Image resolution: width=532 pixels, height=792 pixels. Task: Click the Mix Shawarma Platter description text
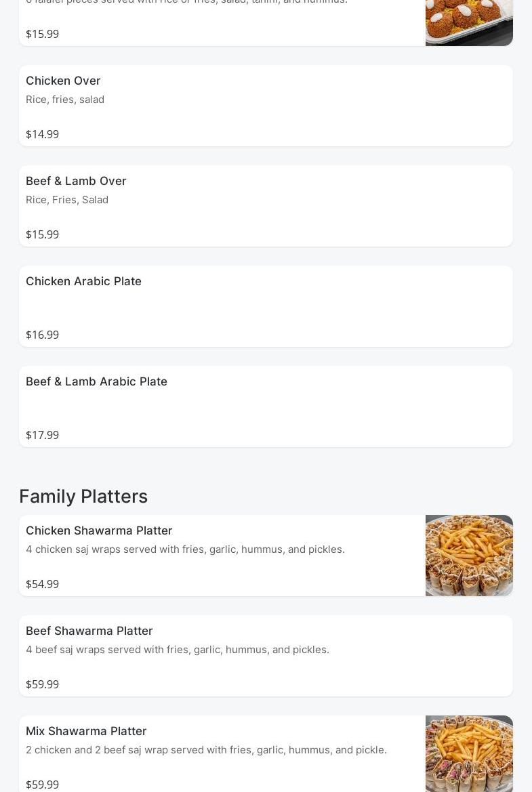(206, 750)
